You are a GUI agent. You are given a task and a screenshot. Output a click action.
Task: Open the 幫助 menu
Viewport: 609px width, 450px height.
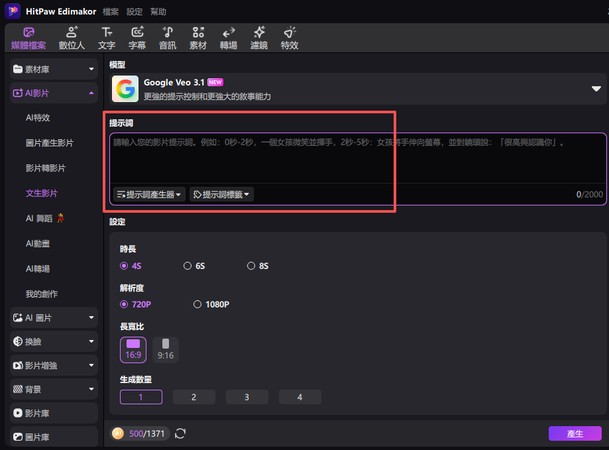coord(158,12)
